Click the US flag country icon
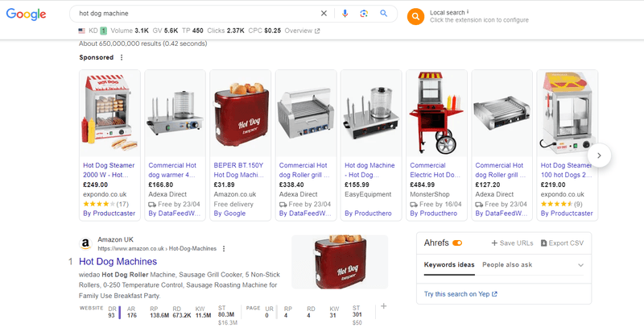The width and height of the screenshot is (644, 336). [x=82, y=31]
